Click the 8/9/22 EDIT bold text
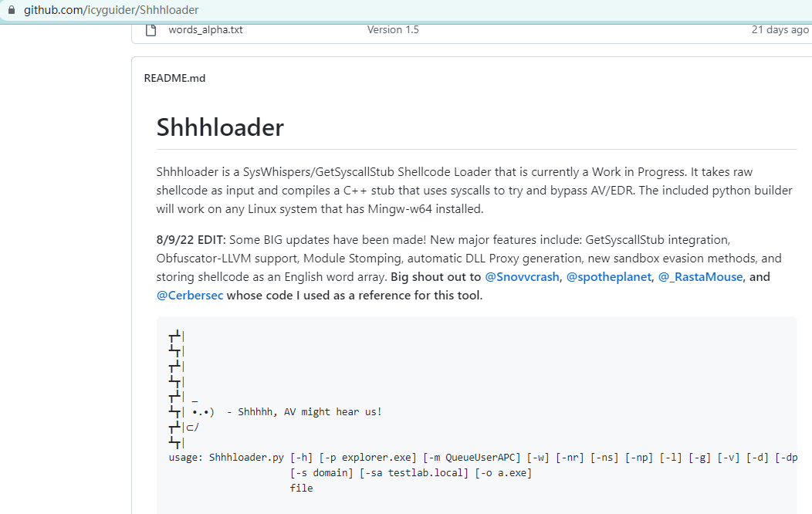The image size is (812, 514). click(191, 240)
